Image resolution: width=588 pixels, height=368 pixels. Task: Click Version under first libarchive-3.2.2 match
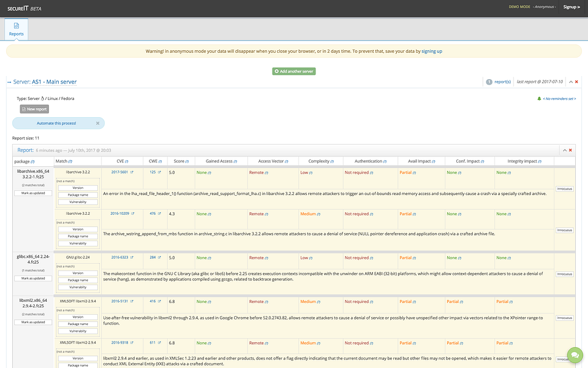click(78, 188)
